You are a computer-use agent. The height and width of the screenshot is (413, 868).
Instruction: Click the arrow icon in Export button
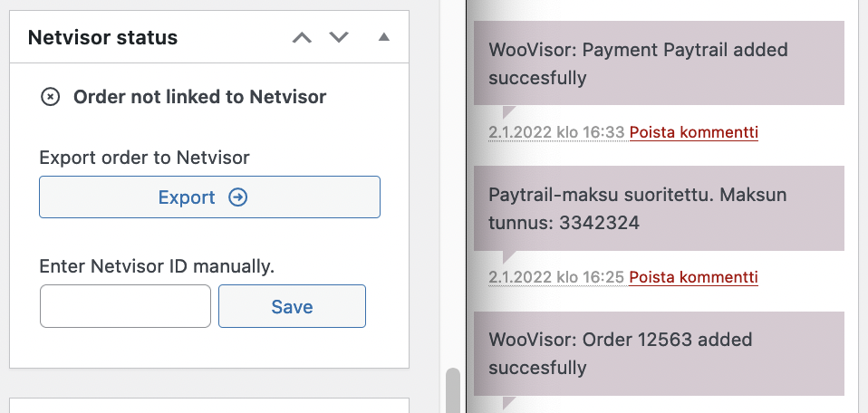point(238,197)
